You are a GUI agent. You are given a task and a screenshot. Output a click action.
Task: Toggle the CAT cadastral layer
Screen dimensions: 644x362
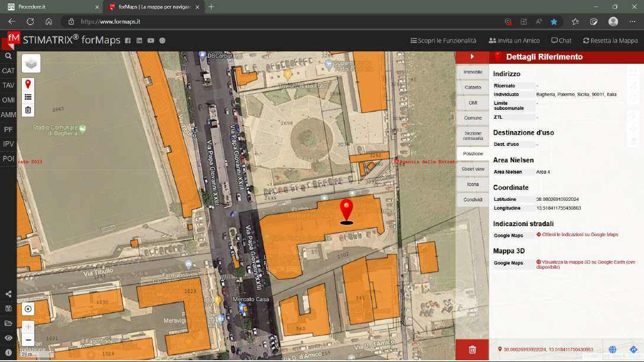8,71
